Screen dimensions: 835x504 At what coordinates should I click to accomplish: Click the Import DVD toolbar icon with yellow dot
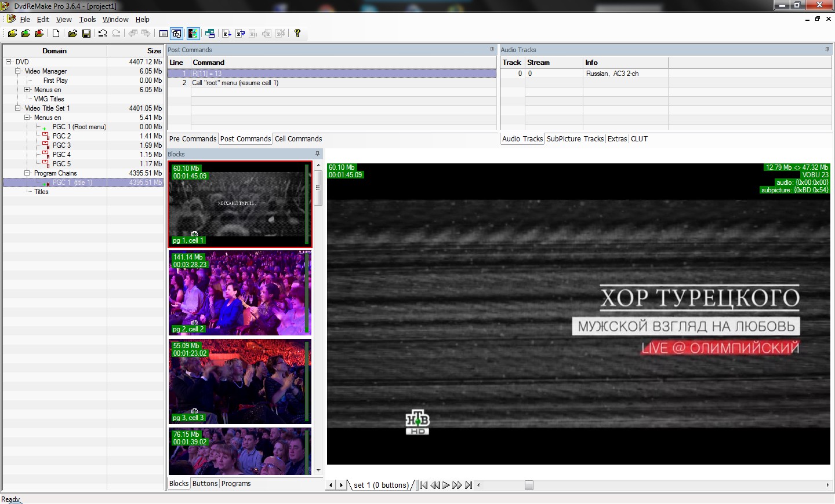click(12, 34)
